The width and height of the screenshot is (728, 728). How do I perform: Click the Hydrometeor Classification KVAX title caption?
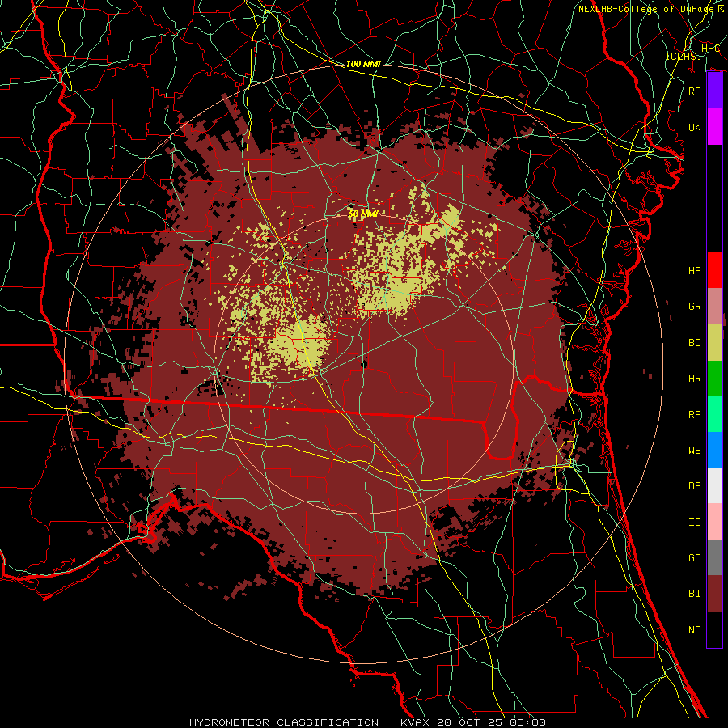point(367,722)
